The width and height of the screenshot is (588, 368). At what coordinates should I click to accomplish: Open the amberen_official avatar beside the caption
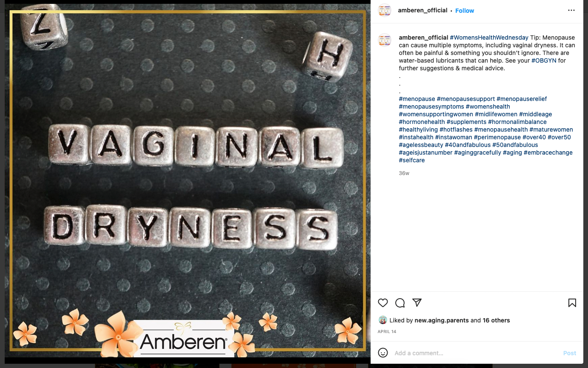pyautogui.click(x=385, y=40)
